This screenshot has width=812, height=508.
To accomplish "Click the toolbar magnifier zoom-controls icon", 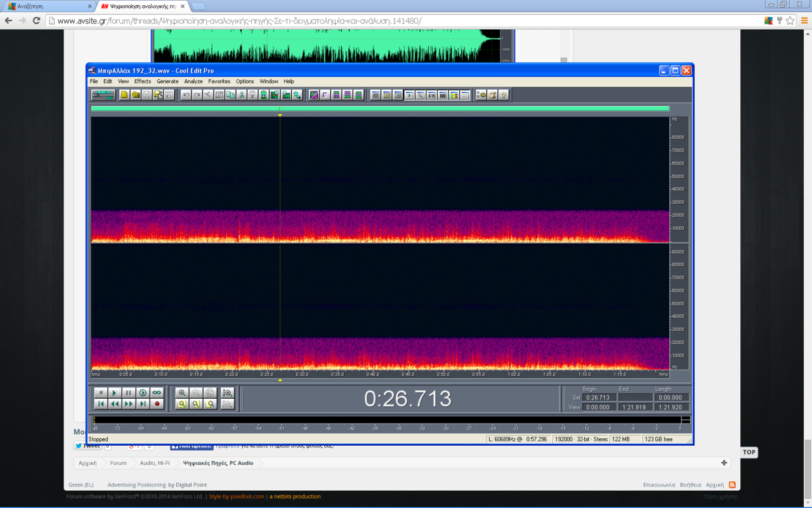I will pyautogui.click(x=420, y=95).
